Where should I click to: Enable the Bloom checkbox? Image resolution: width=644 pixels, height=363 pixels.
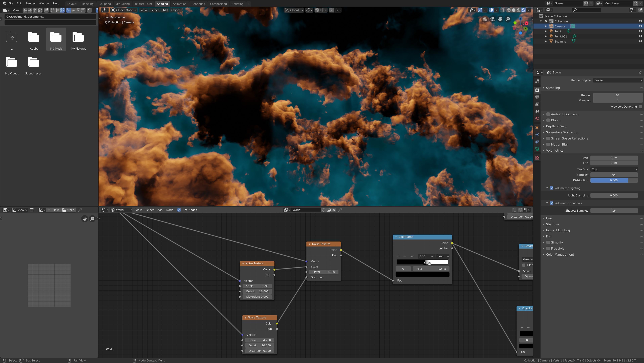tap(548, 120)
